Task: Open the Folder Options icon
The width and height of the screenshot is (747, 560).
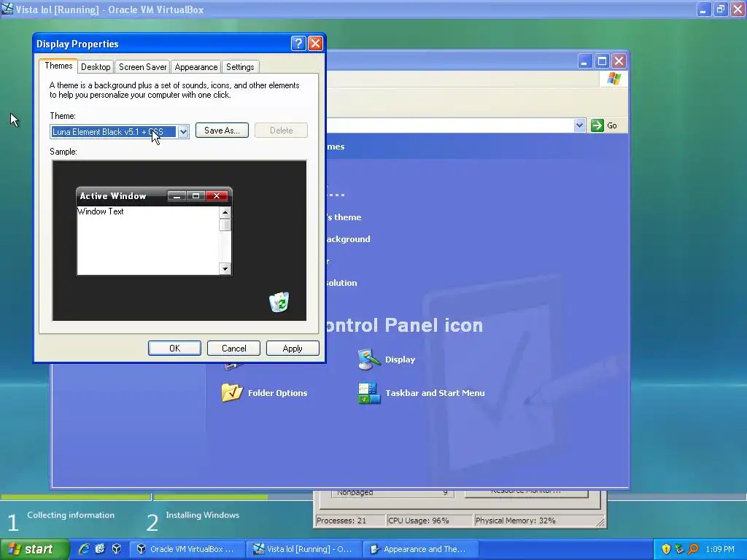Action: point(232,393)
